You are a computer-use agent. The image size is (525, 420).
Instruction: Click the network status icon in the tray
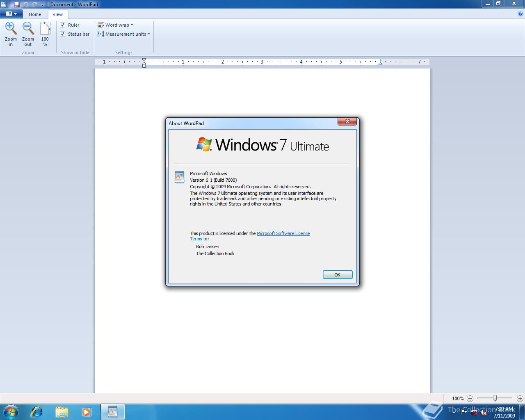coord(474,412)
